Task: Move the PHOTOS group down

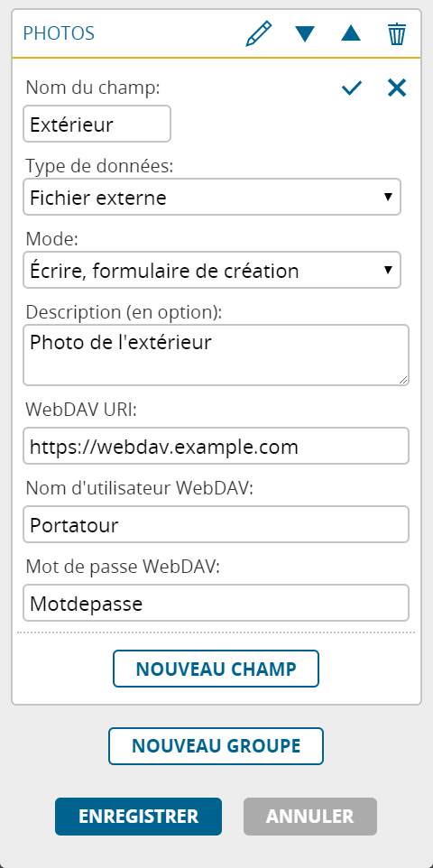Action: [x=305, y=34]
